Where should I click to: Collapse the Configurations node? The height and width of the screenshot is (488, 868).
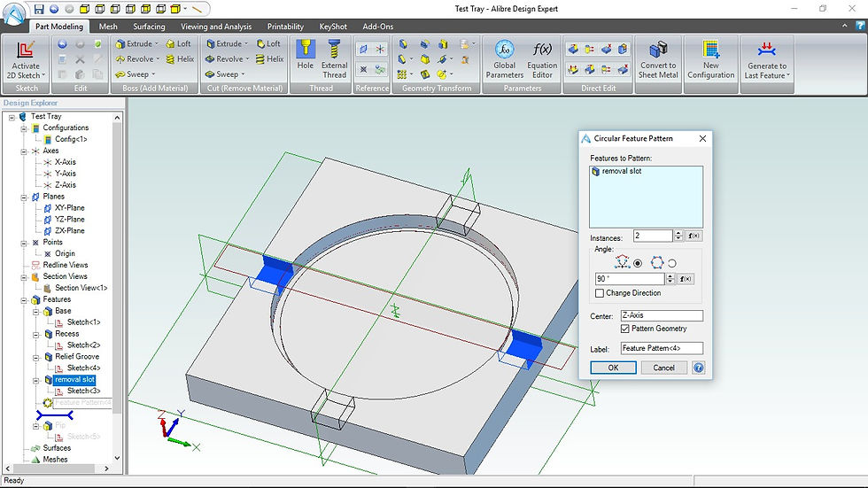(x=24, y=128)
